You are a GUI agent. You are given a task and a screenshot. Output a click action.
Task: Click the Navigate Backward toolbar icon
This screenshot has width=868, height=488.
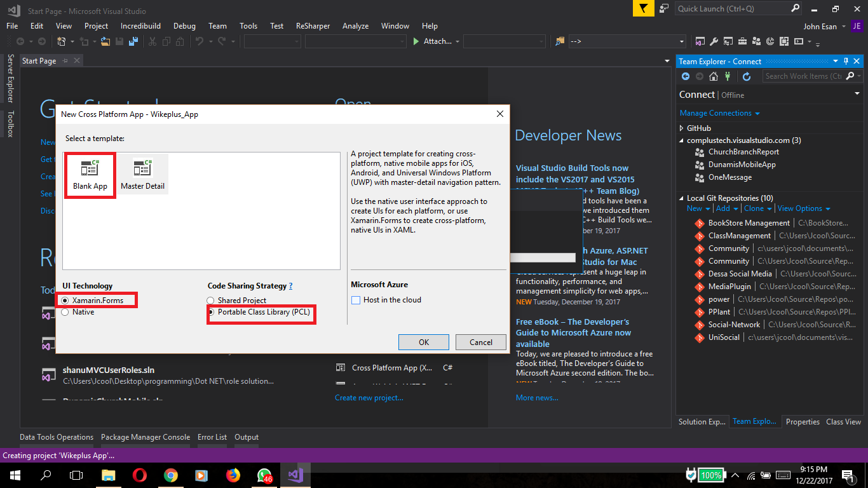(20, 41)
